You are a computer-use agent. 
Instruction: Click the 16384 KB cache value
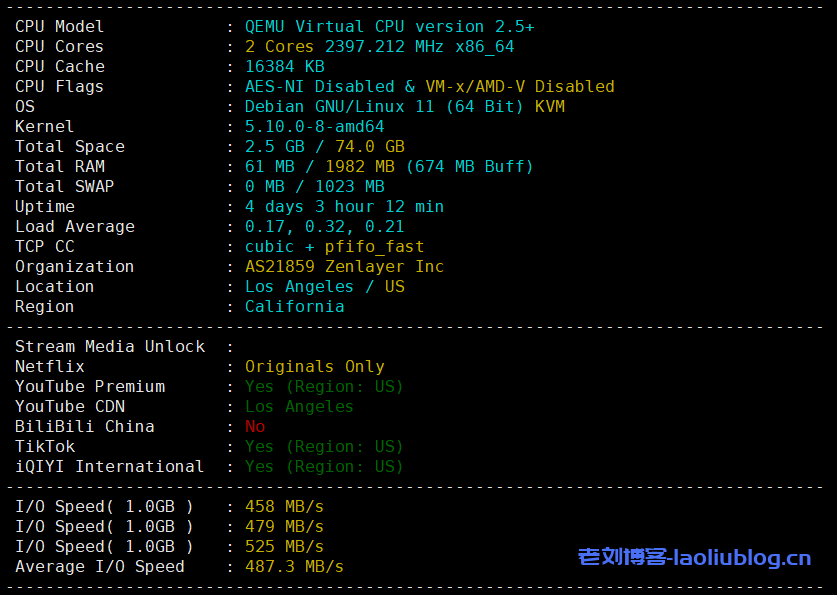point(284,67)
